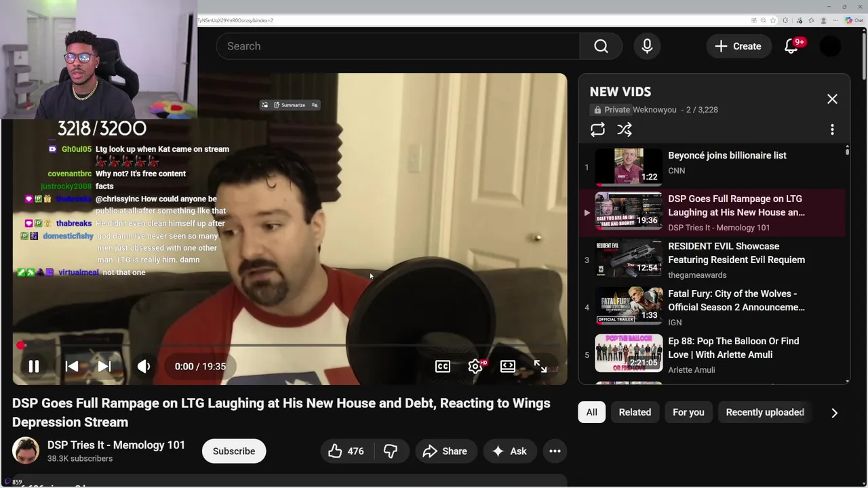Open player settings gear
Viewport: 868px width, 488px height.
pyautogui.click(x=475, y=366)
